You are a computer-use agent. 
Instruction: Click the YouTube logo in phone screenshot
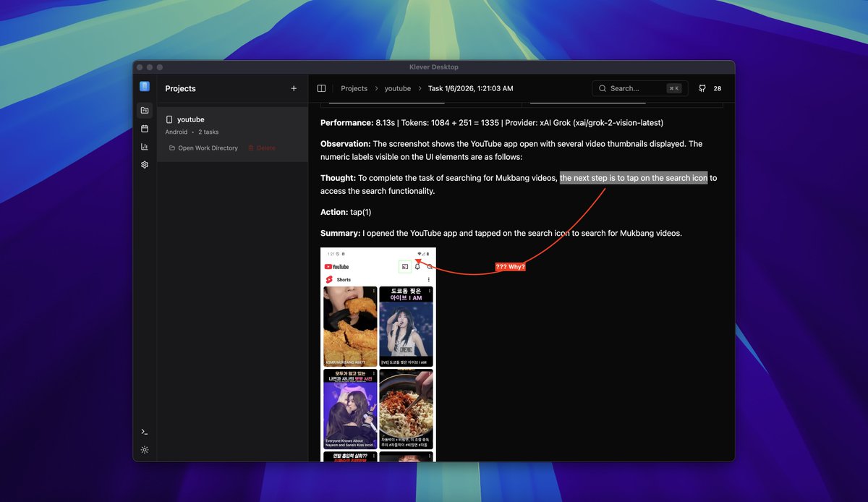point(337,267)
